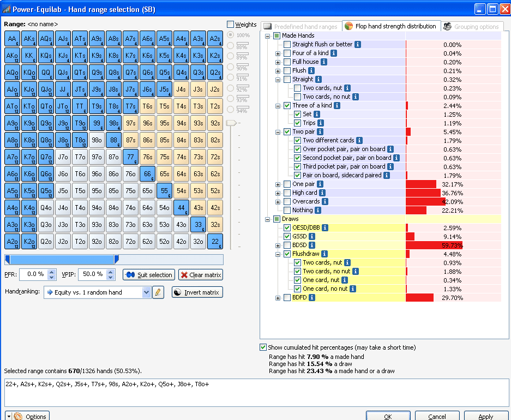The width and height of the screenshot is (511, 420).
Task: Enable the Weights checkbox
Action: coord(230,25)
